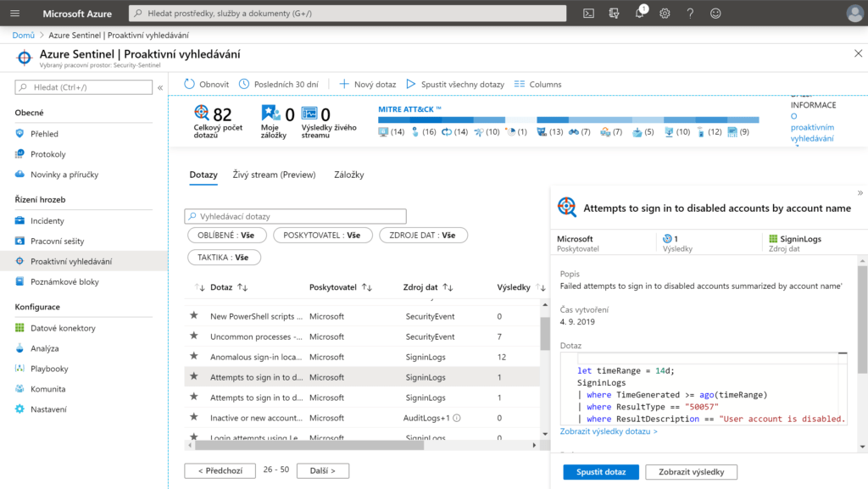This screenshot has height=489, width=868.
Task: Select Incidenty in the sidebar
Action: [x=47, y=220]
